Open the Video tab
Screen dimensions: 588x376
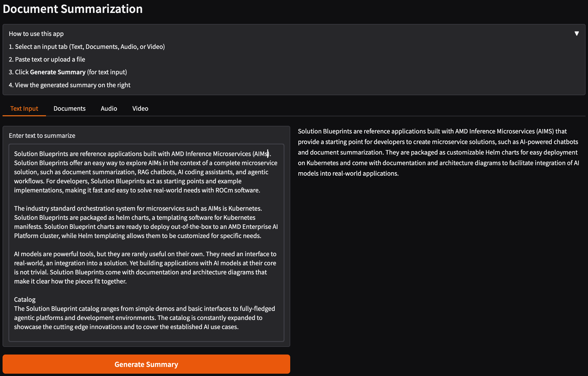point(140,109)
